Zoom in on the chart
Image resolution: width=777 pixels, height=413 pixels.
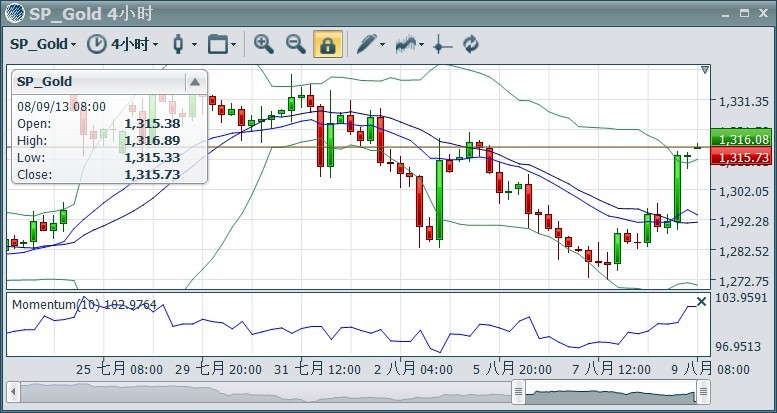264,44
